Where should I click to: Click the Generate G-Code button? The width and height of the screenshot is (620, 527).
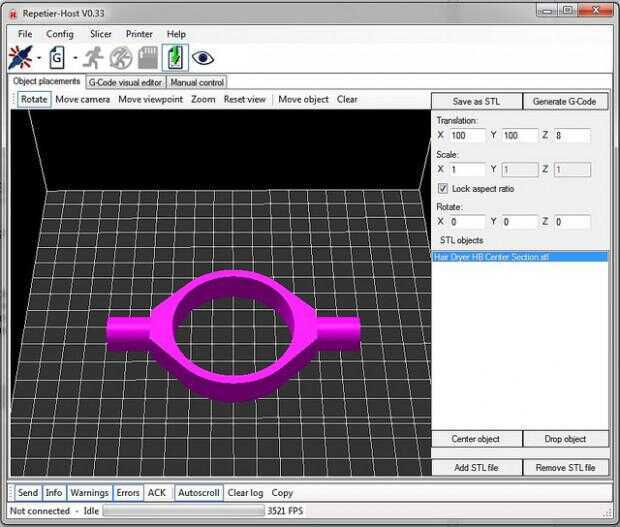coord(565,101)
